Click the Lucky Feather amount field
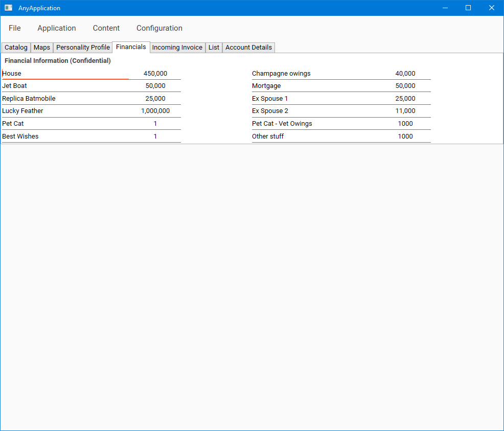The width and height of the screenshot is (504, 431). point(155,111)
